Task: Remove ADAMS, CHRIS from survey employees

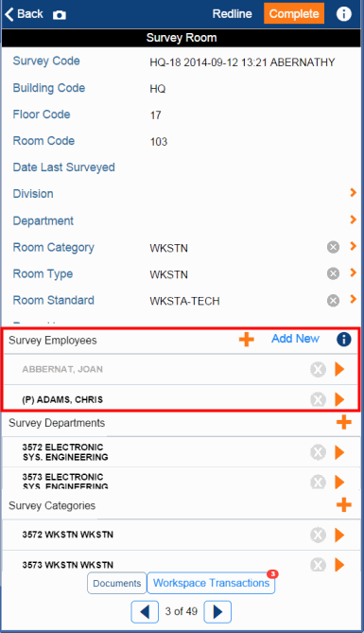Action: 318,399
